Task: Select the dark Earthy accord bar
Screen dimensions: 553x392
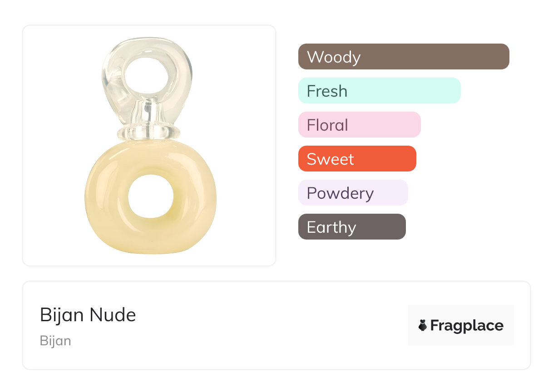Action: [x=351, y=227]
